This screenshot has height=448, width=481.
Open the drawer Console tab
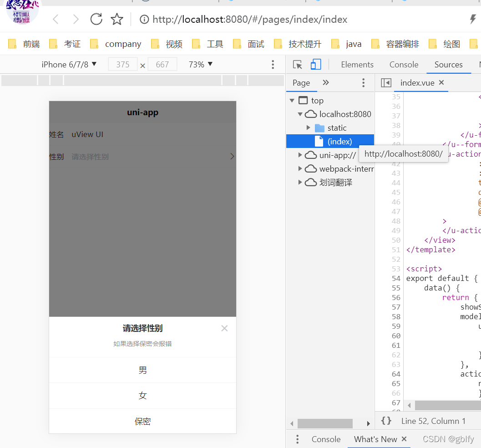pyautogui.click(x=326, y=439)
